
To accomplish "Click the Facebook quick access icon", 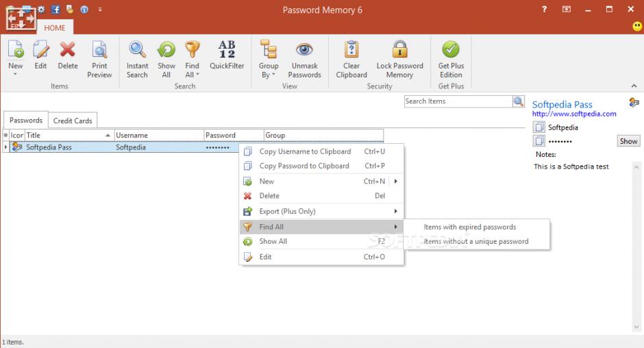I will coord(55,10).
